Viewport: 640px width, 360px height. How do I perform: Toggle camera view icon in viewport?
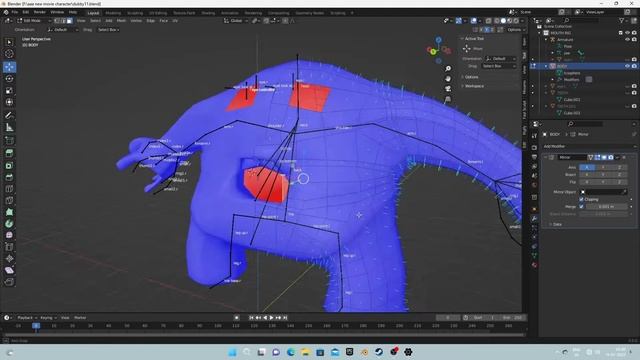coord(448,89)
